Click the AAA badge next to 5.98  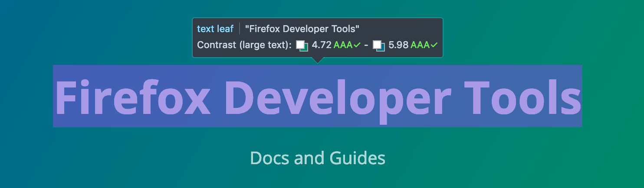point(420,45)
